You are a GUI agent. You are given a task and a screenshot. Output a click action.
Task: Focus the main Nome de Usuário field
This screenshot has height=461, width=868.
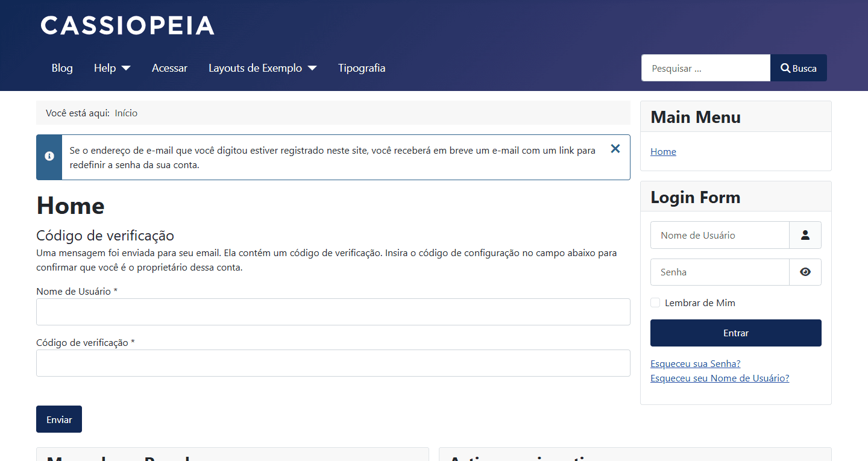pyautogui.click(x=333, y=312)
